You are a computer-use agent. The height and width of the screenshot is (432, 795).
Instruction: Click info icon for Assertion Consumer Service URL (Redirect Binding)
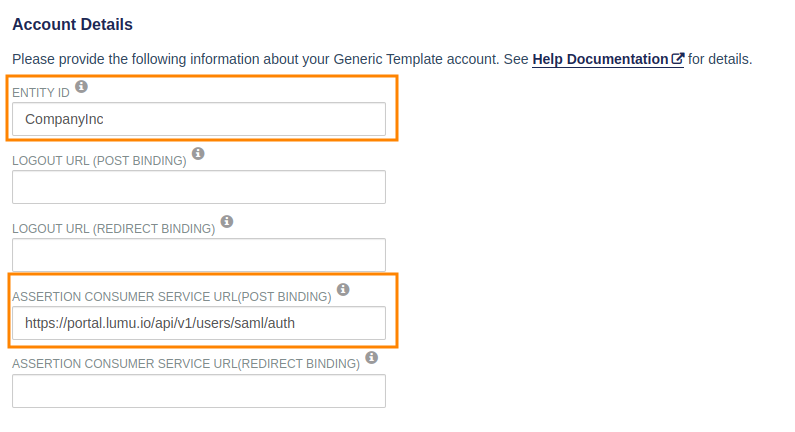pos(372,357)
